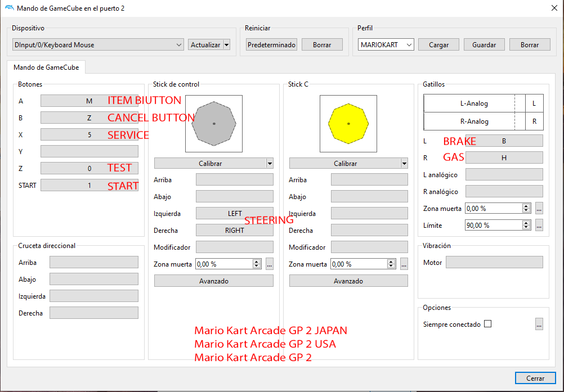Click the Predeterminado reset button
Image resolution: width=564 pixels, height=392 pixels.
tap(271, 45)
